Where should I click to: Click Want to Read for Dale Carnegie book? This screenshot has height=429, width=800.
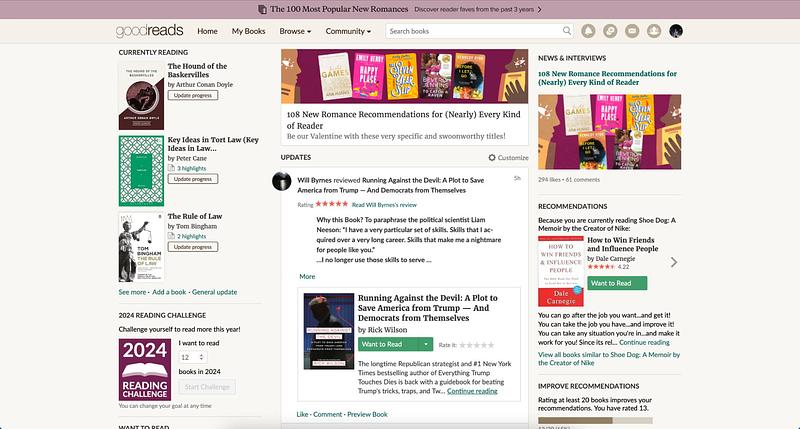[x=610, y=283]
